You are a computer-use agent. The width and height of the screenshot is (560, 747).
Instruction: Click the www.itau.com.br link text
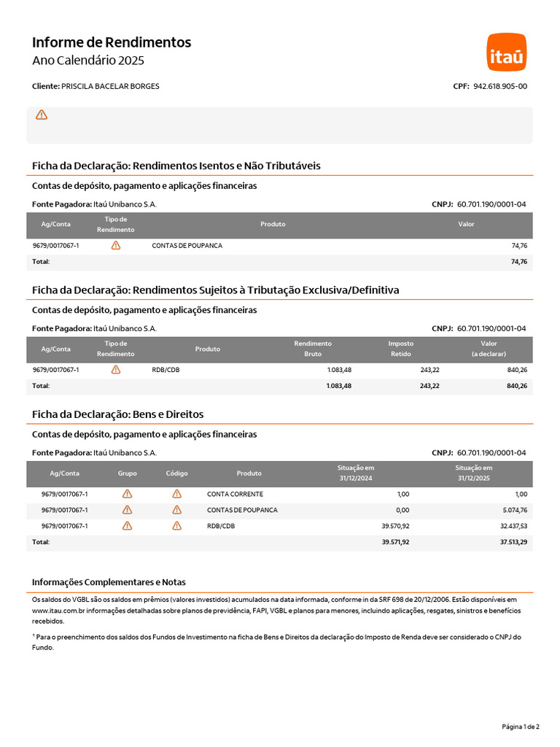(x=58, y=611)
